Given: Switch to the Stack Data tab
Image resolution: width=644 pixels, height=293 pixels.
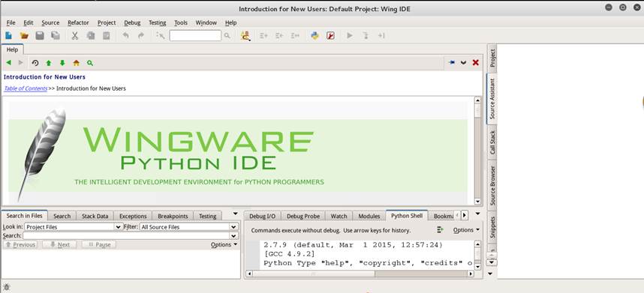Looking at the screenshot, I should coord(95,216).
